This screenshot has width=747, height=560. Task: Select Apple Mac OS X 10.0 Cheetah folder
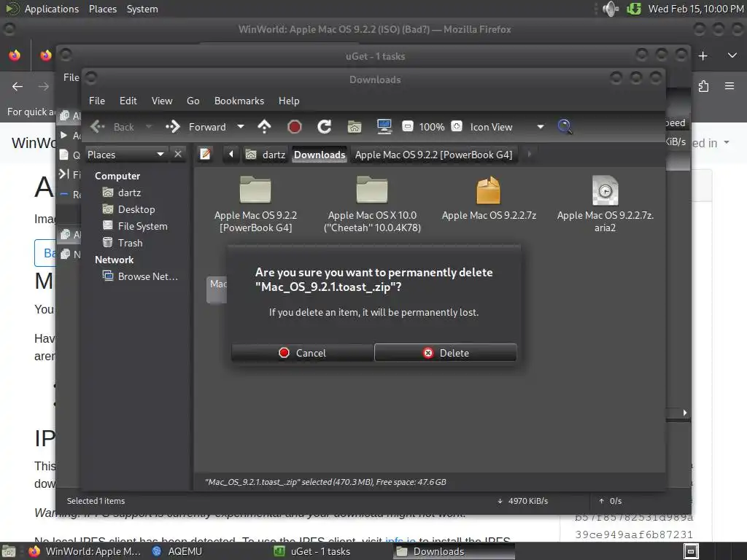pos(372,204)
